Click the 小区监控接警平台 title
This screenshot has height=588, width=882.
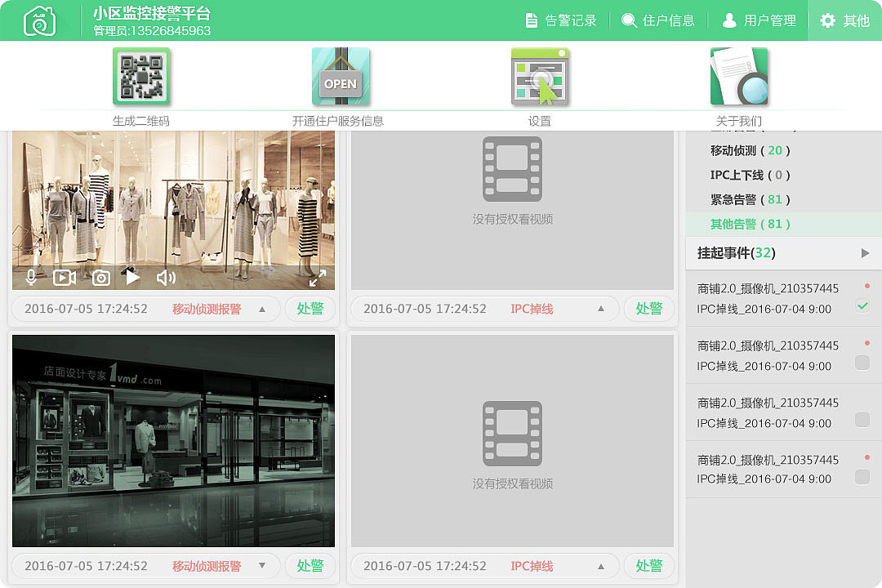(x=152, y=14)
